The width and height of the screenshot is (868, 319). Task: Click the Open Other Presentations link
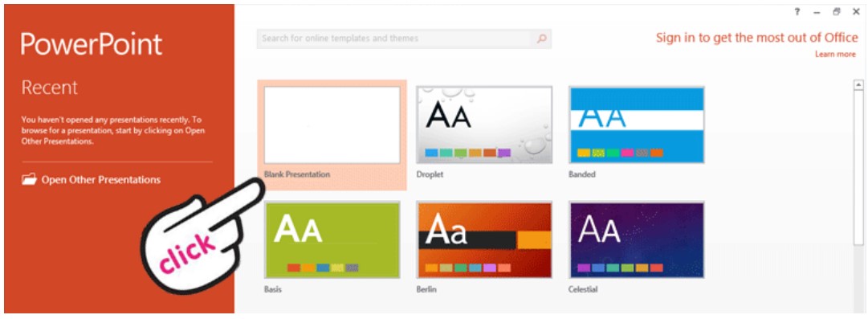coord(100,179)
